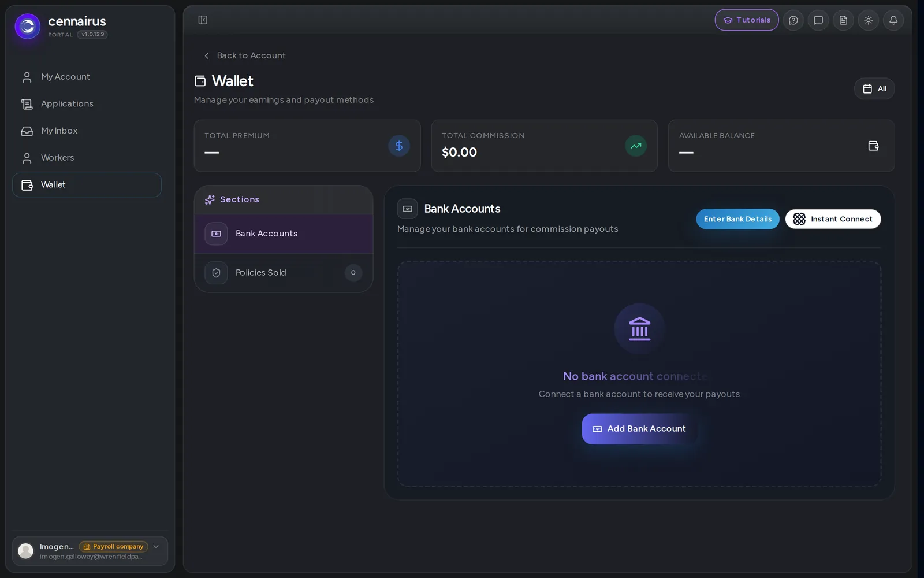Screen dimensions: 924x578
Task: Open the document icon in top bar
Action: tap(843, 20)
